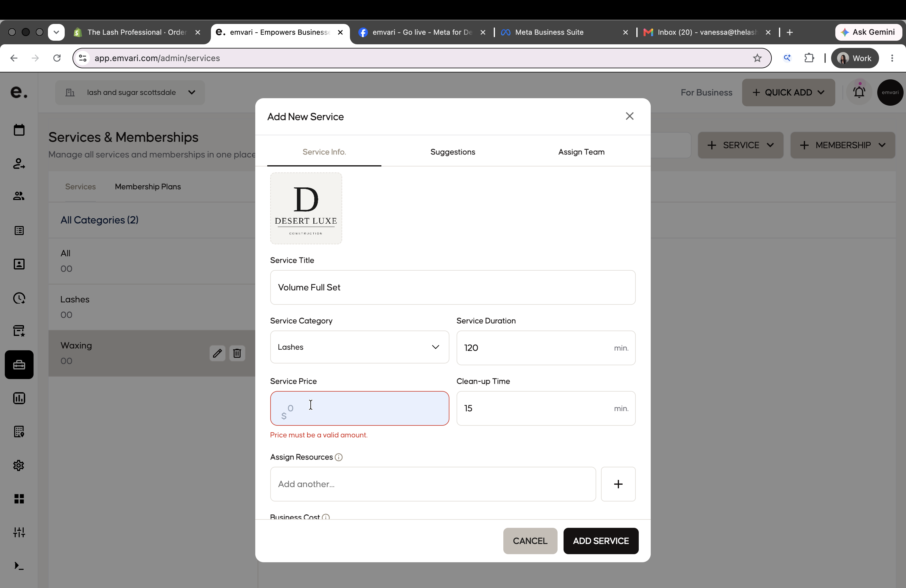Open the dashboard grid sidebar icon
Screen dimensions: 906x588
(x=19, y=498)
